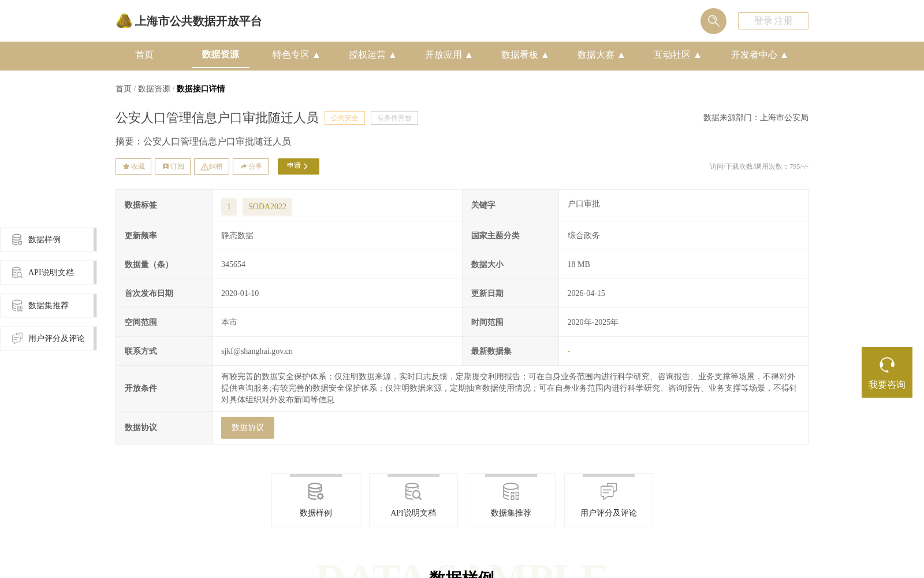
Task: Click the page title 公安人口管理信息户口审批随迁人员
Action: point(217,118)
